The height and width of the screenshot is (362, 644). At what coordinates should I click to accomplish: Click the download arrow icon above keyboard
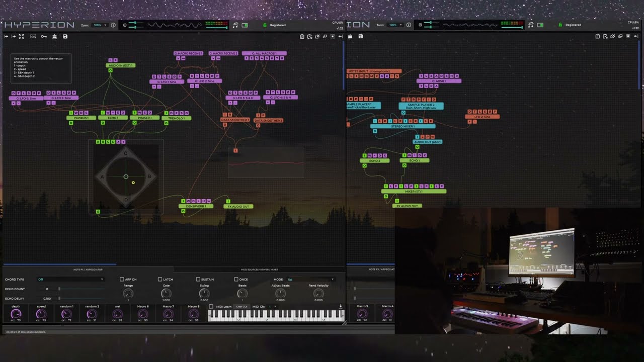coord(341,306)
